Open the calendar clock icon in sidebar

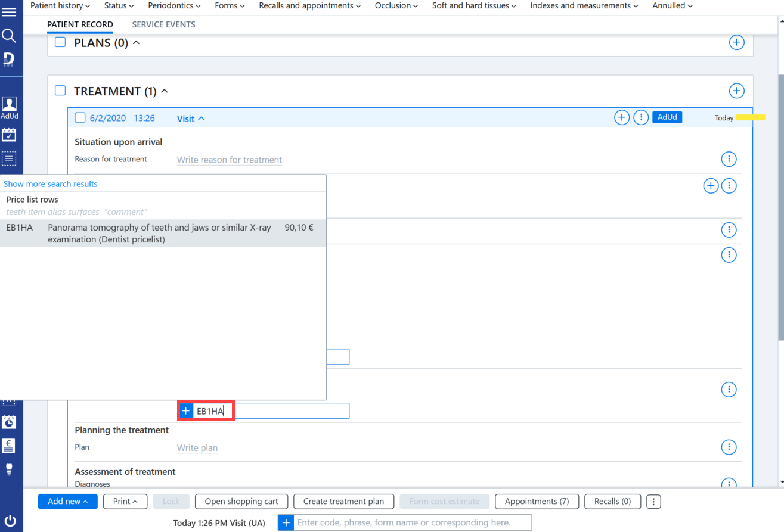pyautogui.click(x=9, y=422)
